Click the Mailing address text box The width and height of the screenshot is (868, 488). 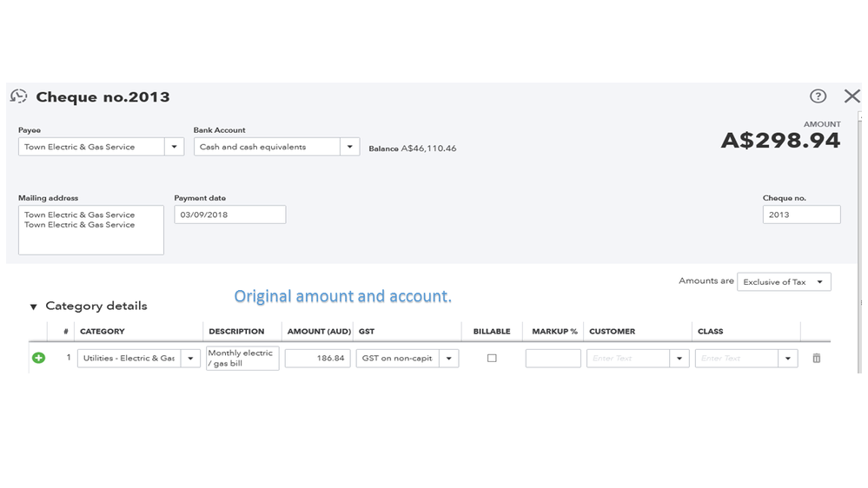click(91, 230)
